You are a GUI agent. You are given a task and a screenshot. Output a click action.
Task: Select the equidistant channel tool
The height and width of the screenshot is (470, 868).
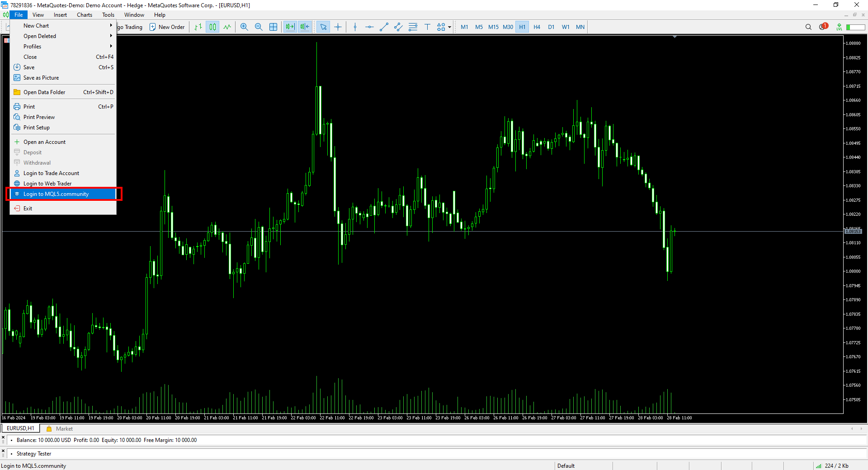398,27
